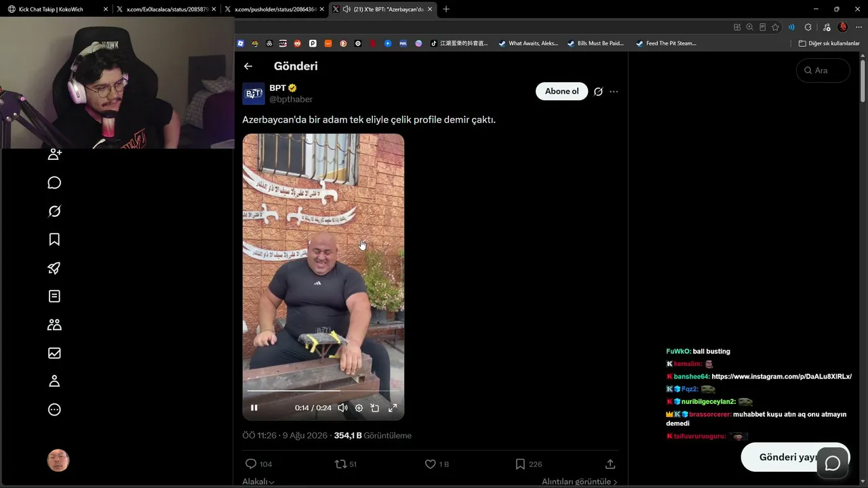The width and height of the screenshot is (868, 488).
Task: Switch to the Kick Chat Takip tab
Action: coord(58,9)
